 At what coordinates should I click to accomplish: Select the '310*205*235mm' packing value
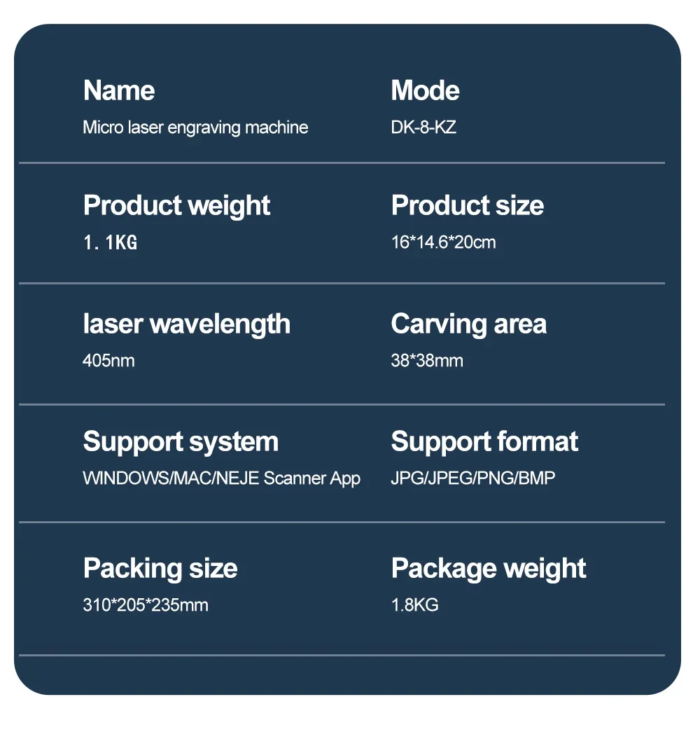click(x=146, y=605)
